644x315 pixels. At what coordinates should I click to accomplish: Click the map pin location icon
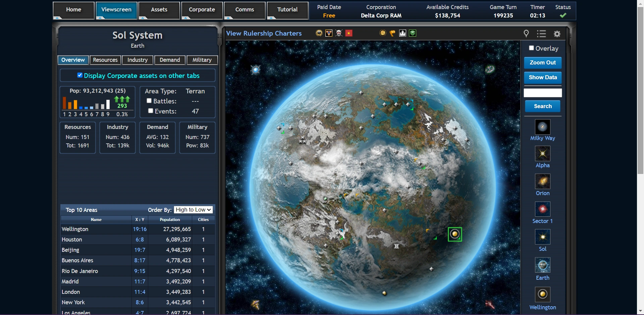point(526,34)
